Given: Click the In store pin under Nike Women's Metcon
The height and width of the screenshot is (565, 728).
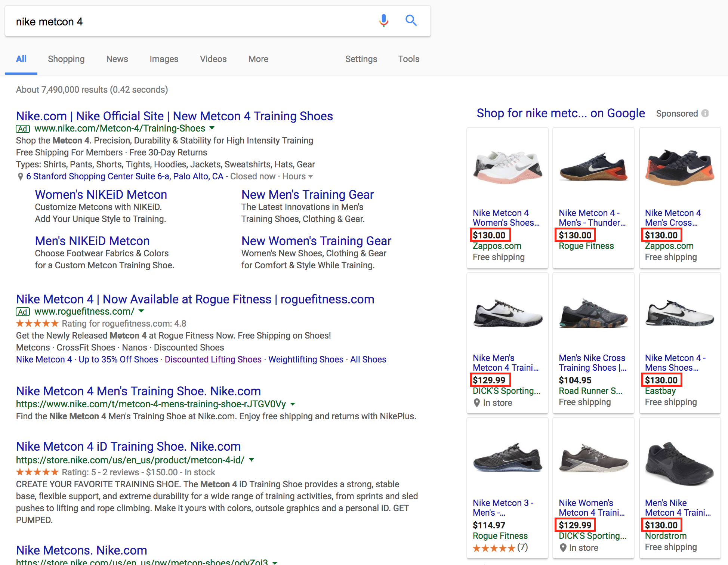Looking at the screenshot, I should tap(563, 548).
